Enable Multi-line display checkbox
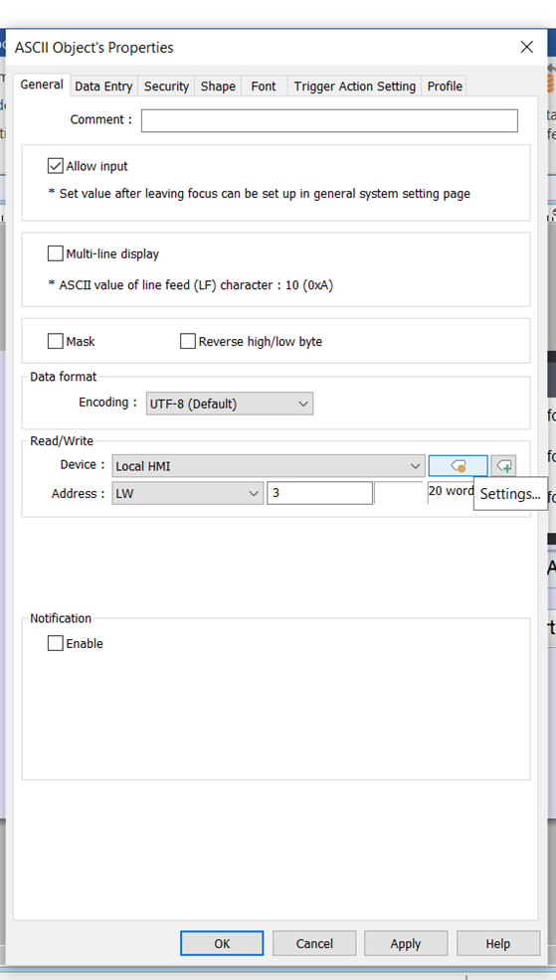Image resolution: width=556 pixels, height=980 pixels. point(55,253)
